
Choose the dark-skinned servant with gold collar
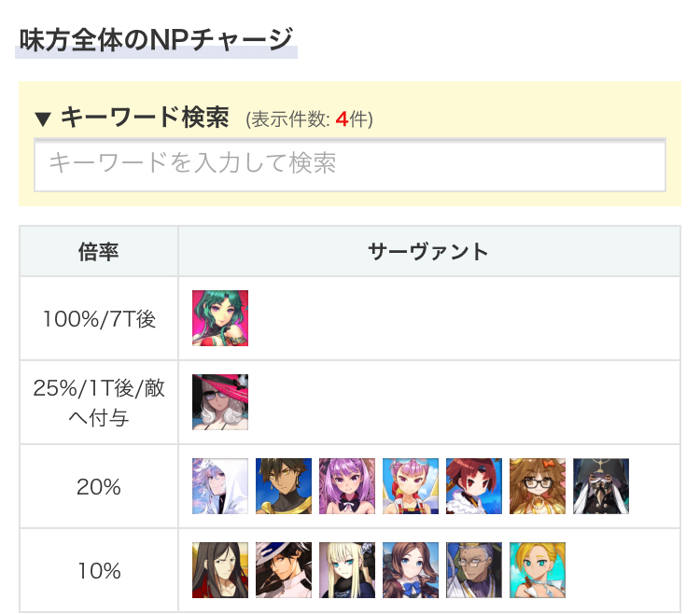(284, 486)
